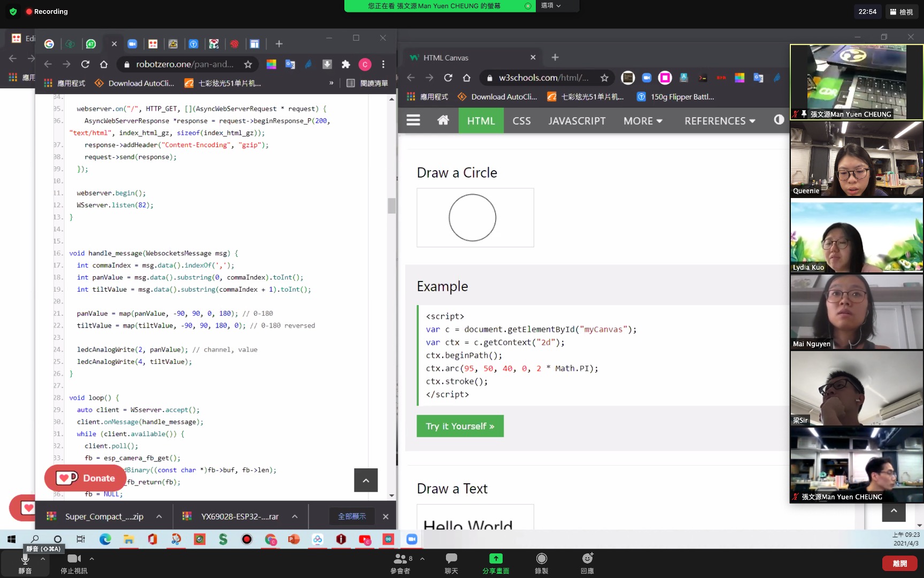Click the download extension icon in the robotzero window
The height and width of the screenshot is (578, 924).
point(327,64)
